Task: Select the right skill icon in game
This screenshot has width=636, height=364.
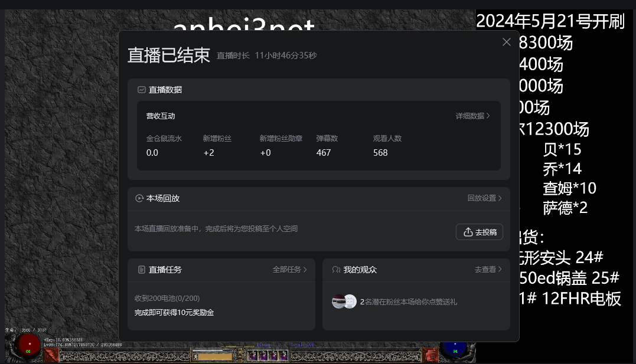Action: click(430, 356)
